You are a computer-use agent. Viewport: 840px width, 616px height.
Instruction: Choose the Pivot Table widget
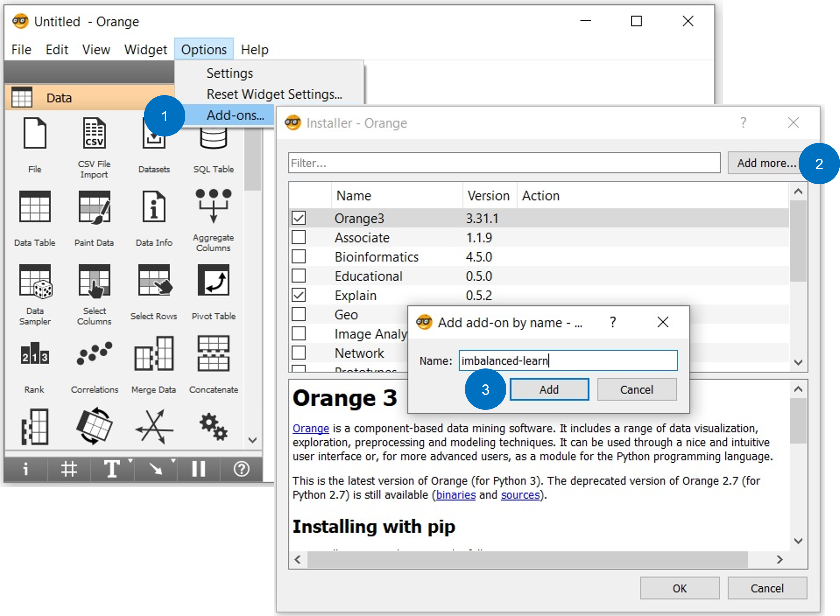click(x=213, y=280)
